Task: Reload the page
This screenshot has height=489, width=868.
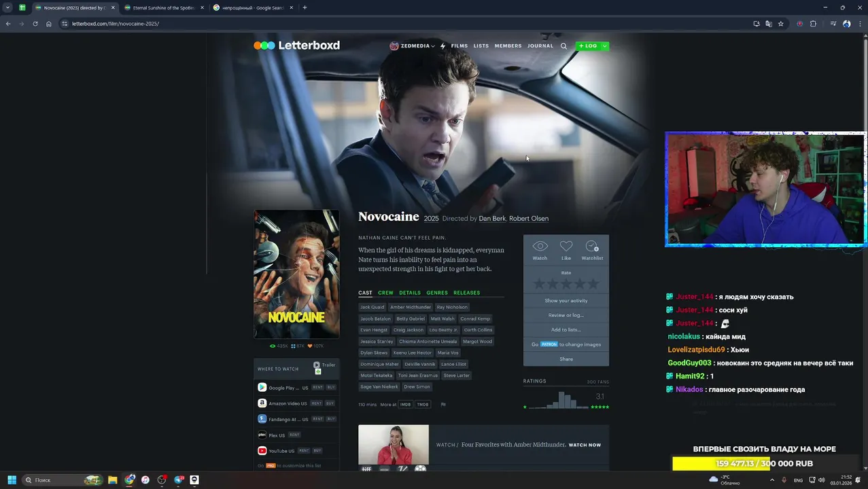Action: [35, 24]
